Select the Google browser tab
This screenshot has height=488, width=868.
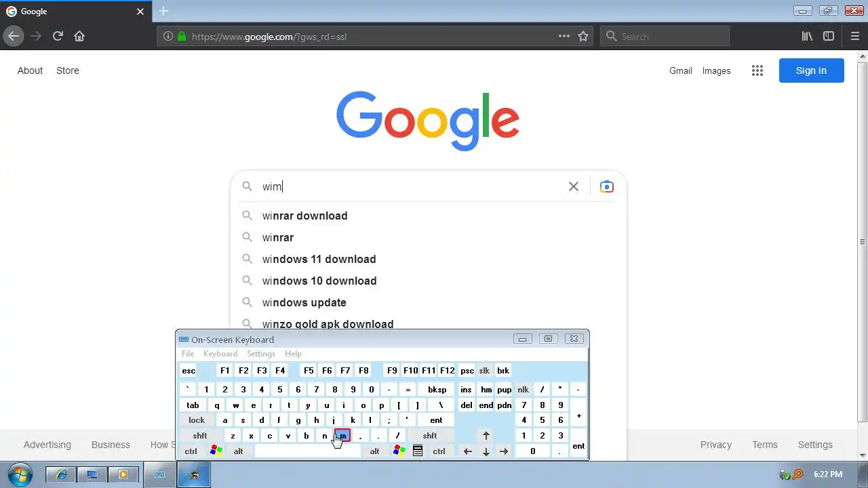tap(75, 12)
